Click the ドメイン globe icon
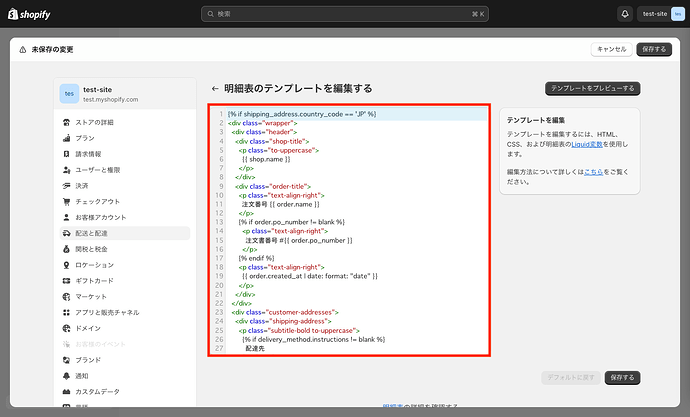Viewport: 690px width, 417px height. click(x=66, y=328)
